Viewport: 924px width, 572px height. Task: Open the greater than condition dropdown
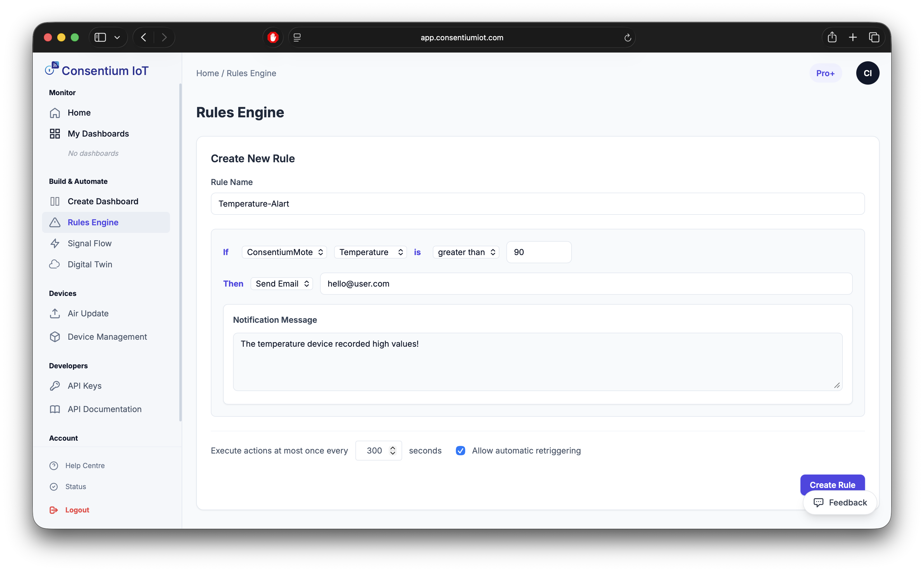466,252
